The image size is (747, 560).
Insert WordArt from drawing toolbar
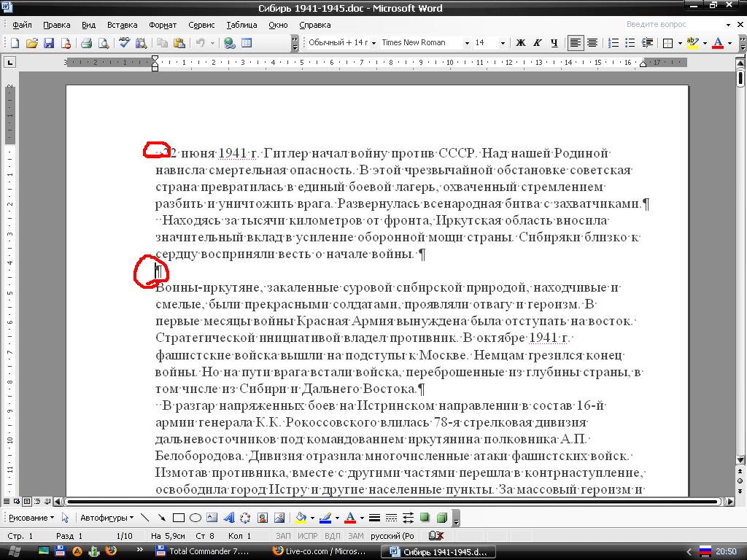coord(228,518)
